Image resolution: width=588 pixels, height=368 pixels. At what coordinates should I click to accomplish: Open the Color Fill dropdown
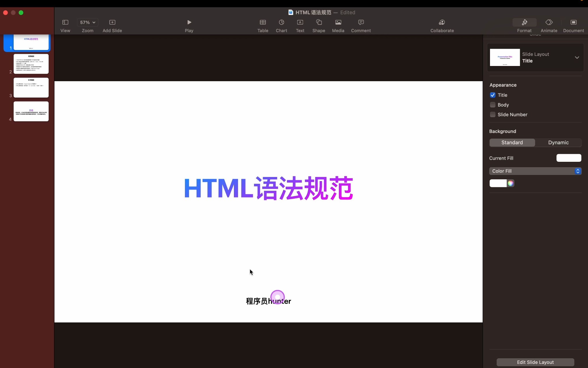coord(535,171)
